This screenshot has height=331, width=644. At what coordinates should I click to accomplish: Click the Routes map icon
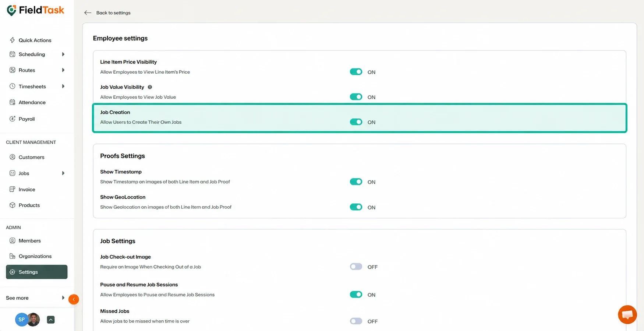pos(13,70)
